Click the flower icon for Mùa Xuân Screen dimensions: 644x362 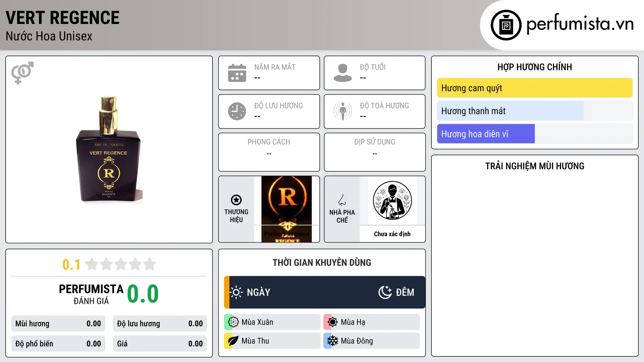pyautogui.click(x=233, y=322)
